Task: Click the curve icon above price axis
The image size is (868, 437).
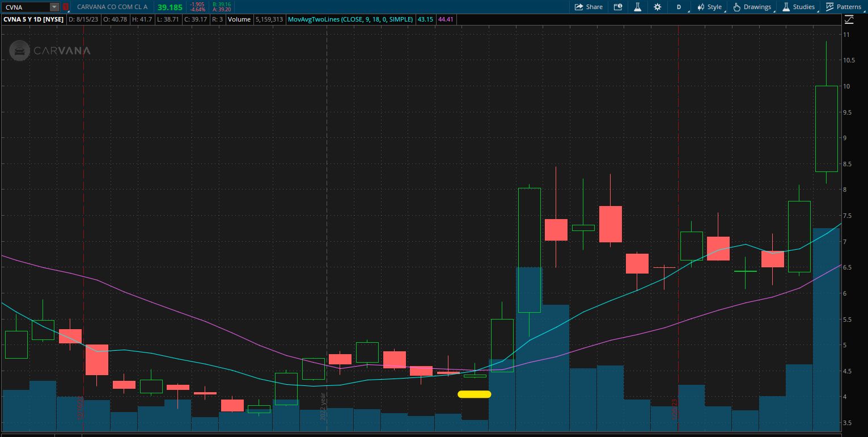Action: (849, 20)
